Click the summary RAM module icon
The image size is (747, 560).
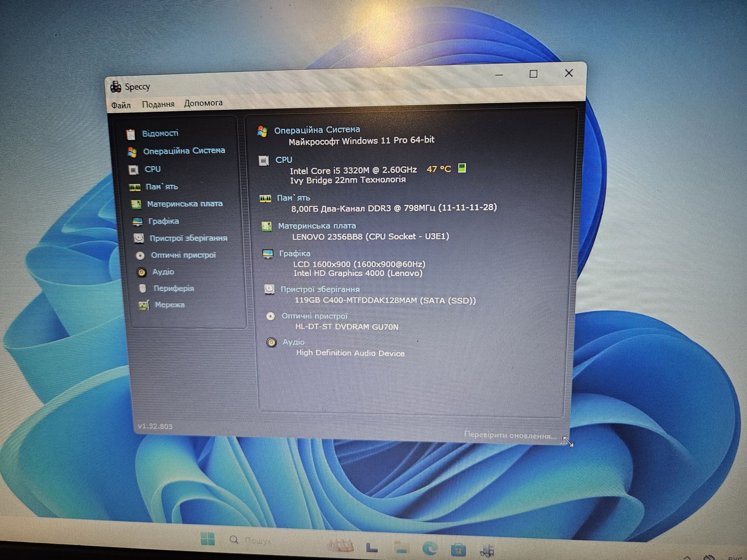point(265,199)
